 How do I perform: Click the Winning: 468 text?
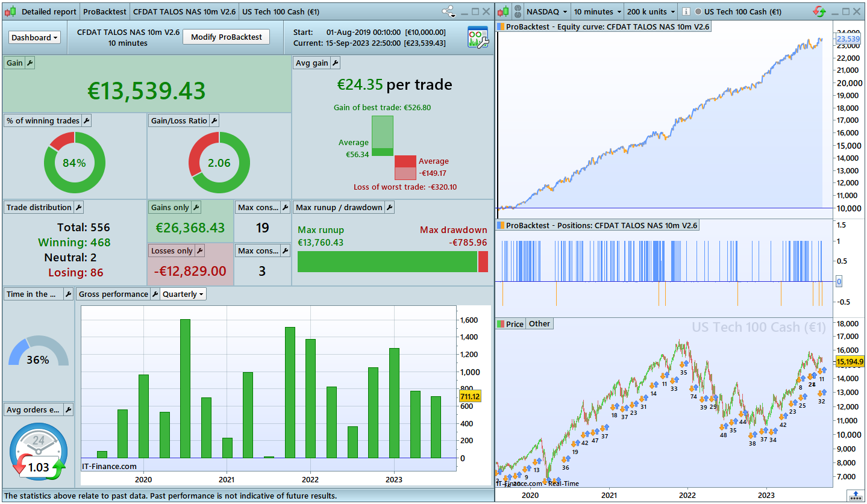click(74, 243)
